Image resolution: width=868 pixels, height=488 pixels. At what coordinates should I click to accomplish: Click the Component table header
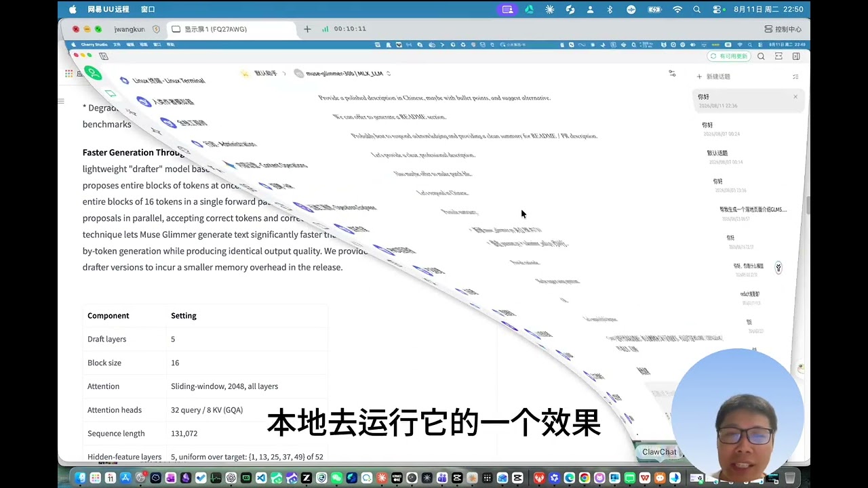(x=108, y=316)
